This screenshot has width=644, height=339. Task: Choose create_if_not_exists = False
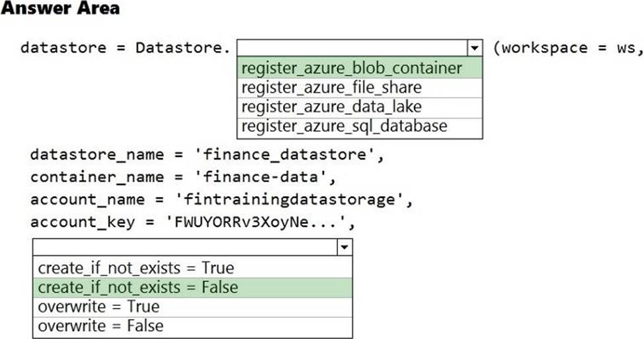138,287
